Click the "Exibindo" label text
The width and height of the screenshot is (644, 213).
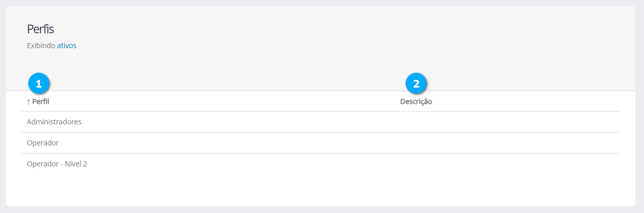[x=41, y=46]
